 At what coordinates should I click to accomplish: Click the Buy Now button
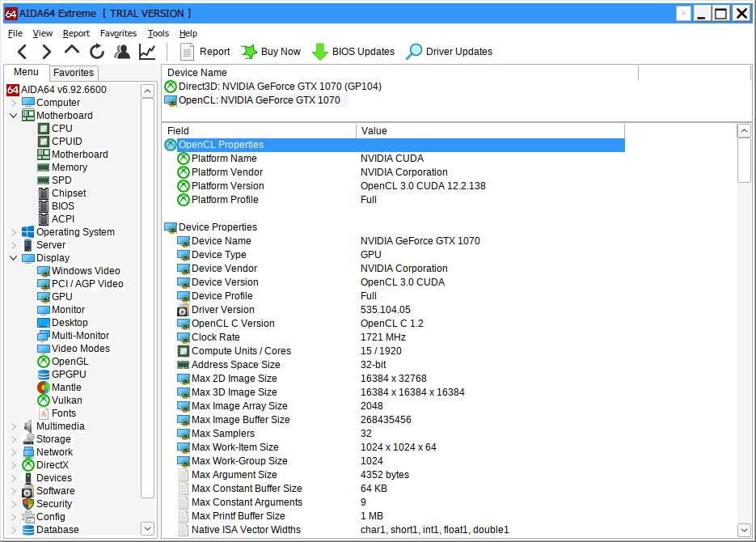pyautogui.click(x=271, y=52)
